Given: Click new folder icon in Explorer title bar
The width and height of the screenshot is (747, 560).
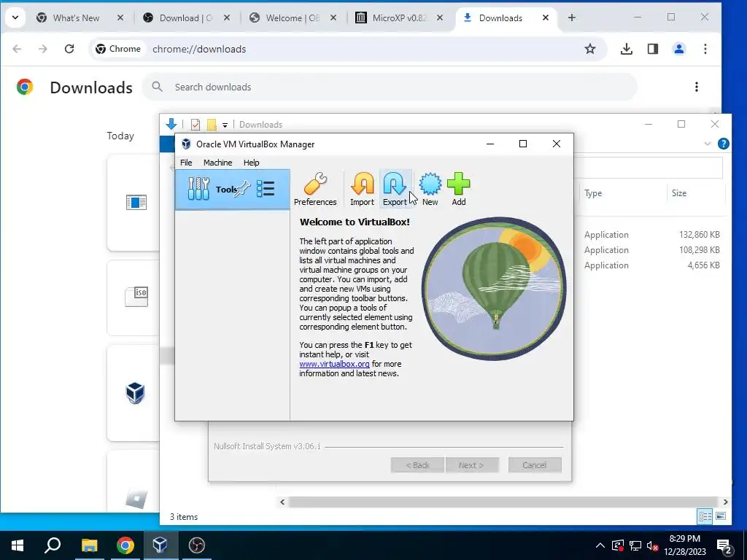Looking at the screenshot, I should click(x=212, y=124).
